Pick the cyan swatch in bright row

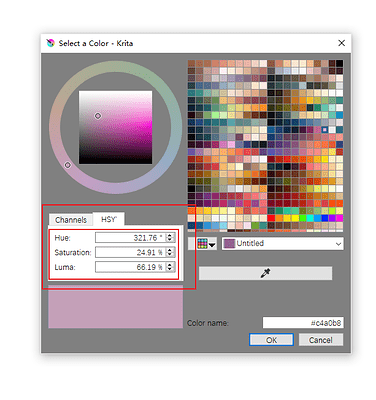pyautogui.click(x=310, y=218)
